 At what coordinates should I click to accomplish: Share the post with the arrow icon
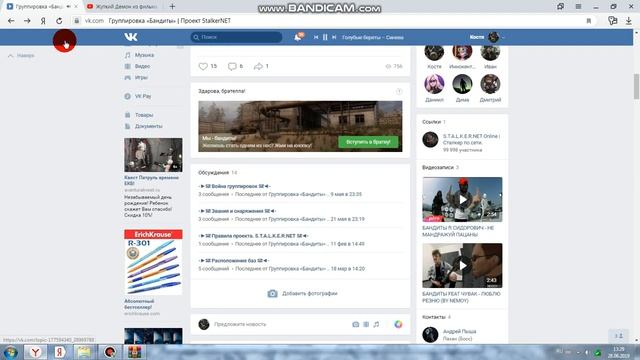coord(258,66)
